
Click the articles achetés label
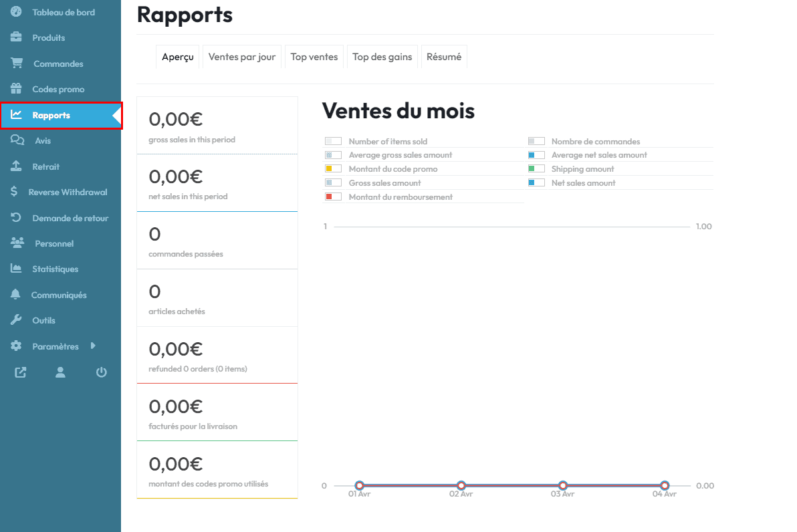coord(177,311)
